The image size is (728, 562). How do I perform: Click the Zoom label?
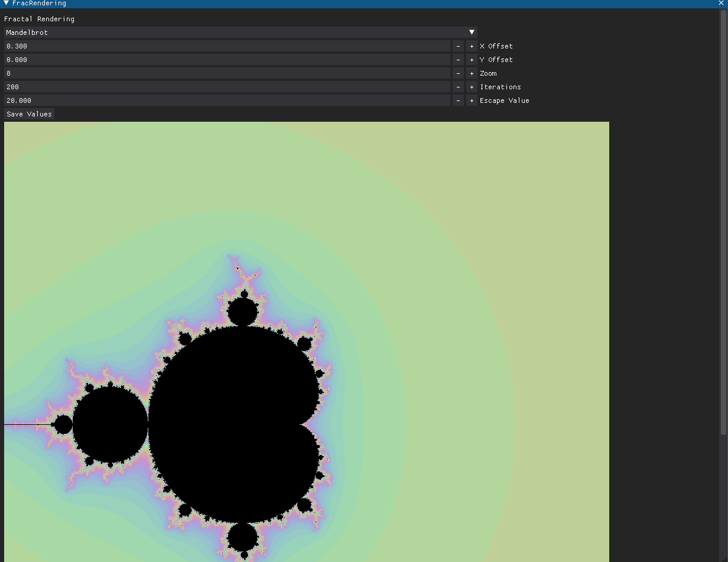click(488, 73)
